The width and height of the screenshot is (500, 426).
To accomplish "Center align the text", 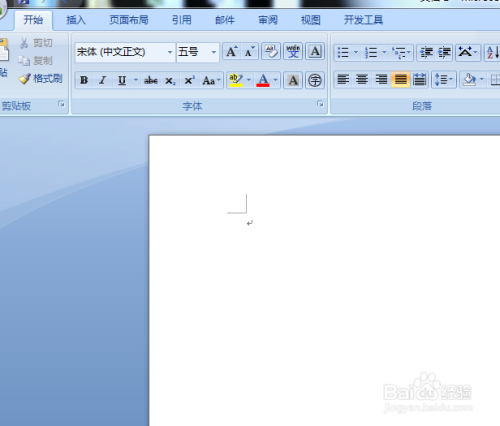I will 362,80.
